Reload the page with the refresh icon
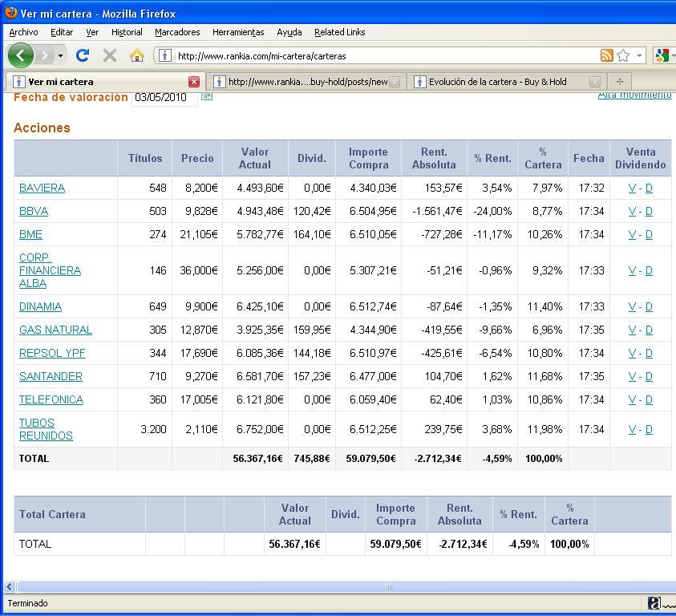 [82, 55]
